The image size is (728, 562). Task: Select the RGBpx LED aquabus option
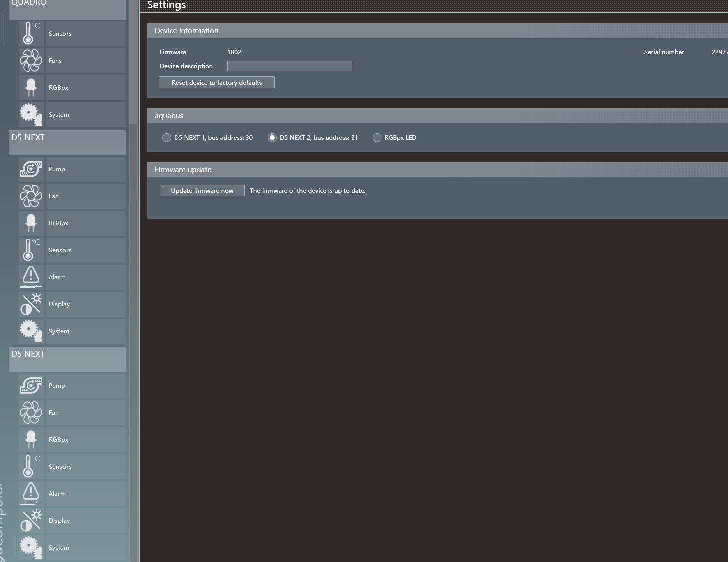pyautogui.click(x=377, y=138)
